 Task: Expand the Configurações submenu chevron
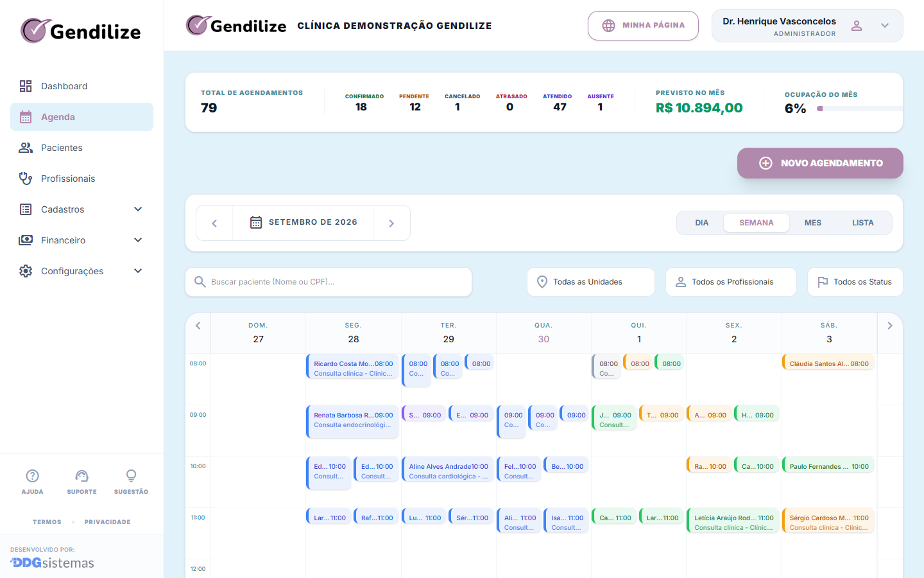(138, 271)
